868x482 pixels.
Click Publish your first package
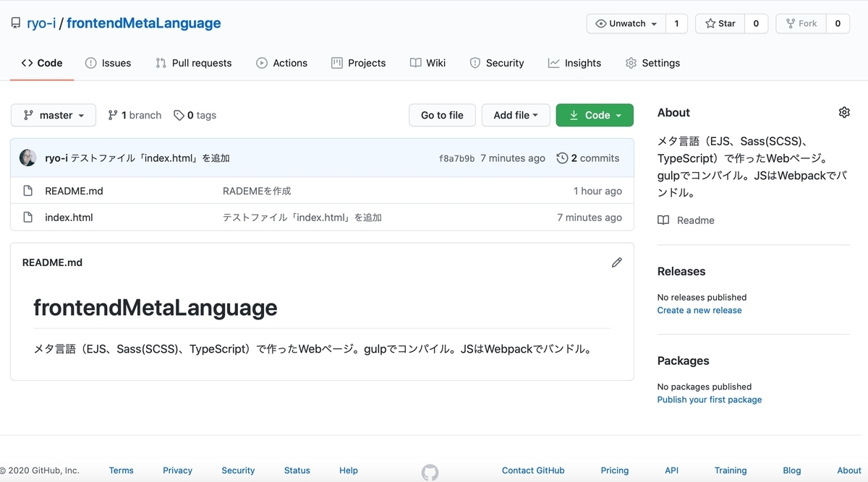tap(710, 400)
